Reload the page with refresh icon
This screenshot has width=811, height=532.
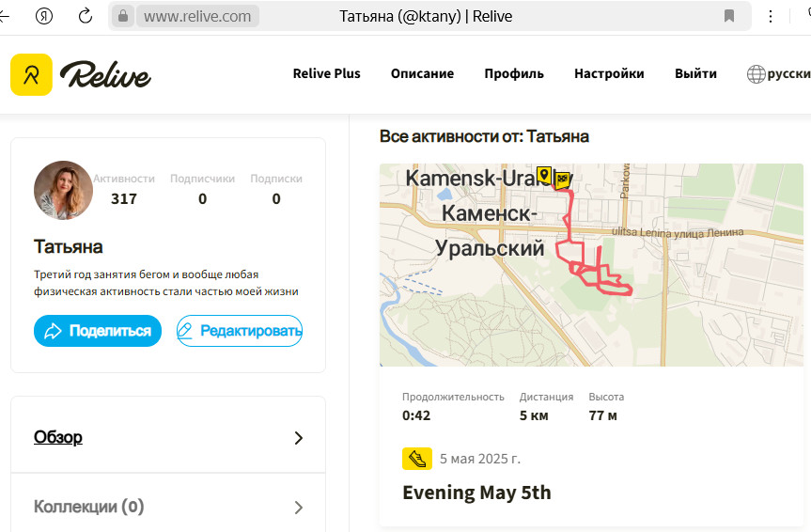tap(86, 16)
